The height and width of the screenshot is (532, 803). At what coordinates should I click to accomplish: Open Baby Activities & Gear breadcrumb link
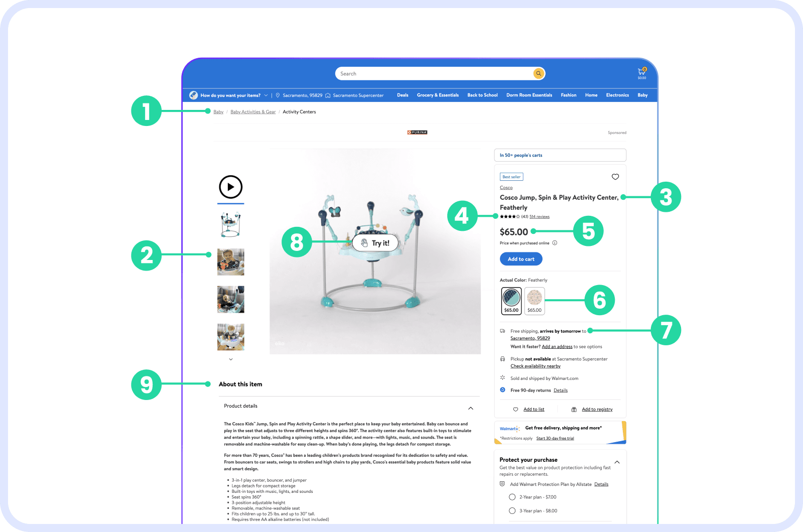pos(253,112)
